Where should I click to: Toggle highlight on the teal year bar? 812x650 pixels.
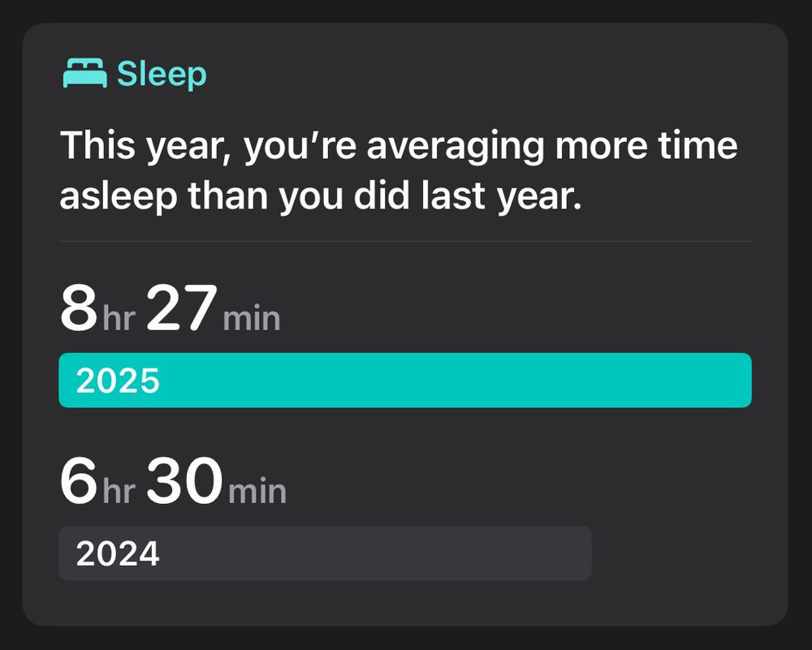tap(404, 379)
